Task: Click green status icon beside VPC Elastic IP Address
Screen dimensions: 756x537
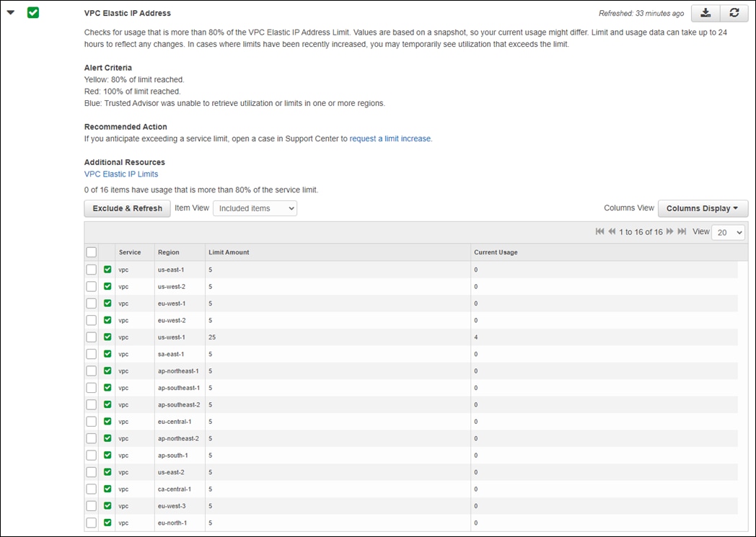Action: [32, 12]
